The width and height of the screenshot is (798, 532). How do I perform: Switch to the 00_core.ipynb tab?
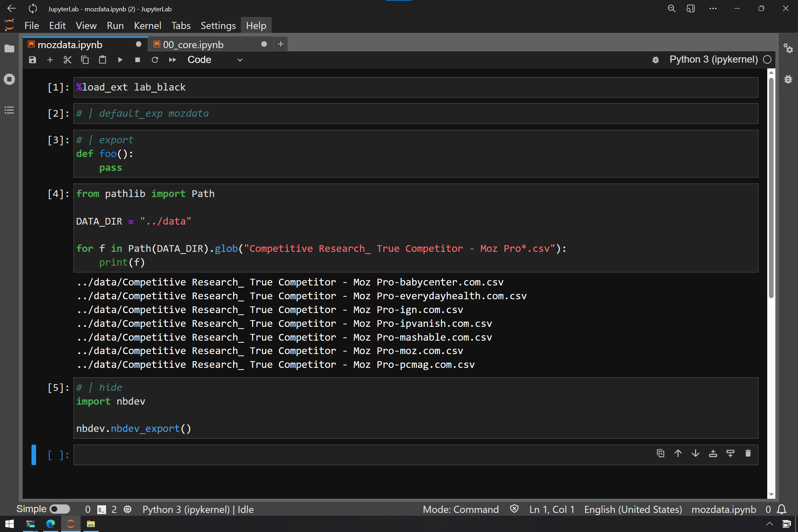pos(210,44)
